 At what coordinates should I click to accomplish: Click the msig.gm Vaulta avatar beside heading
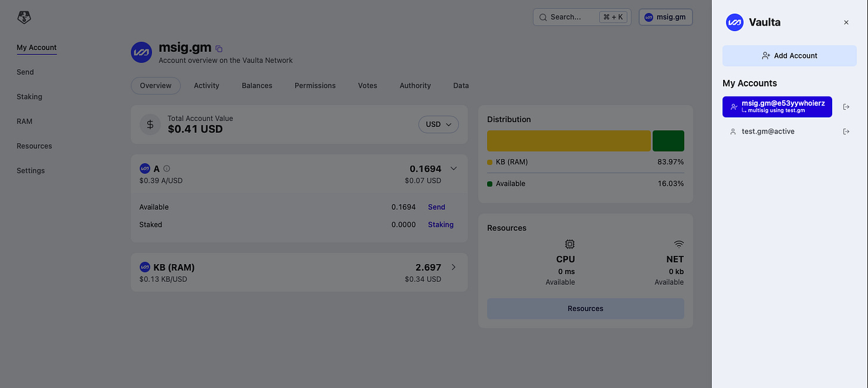click(x=142, y=52)
